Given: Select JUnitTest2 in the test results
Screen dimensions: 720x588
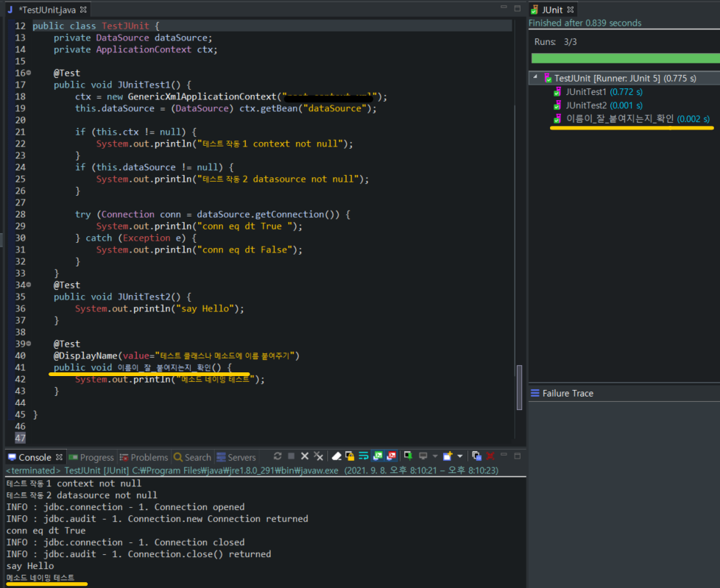Looking at the screenshot, I should click(x=586, y=105).
